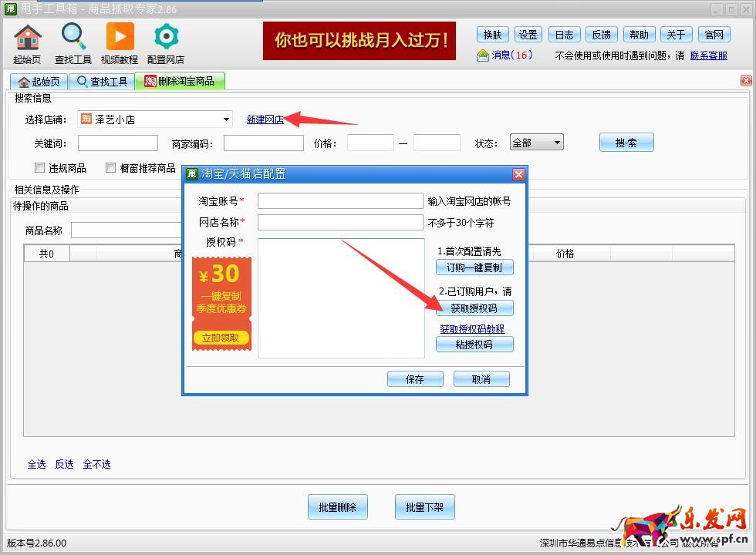Viewport: 756px width, 555px height.
Task: Click the 配置网店 gear icon
Action: [x=166, y=39]
